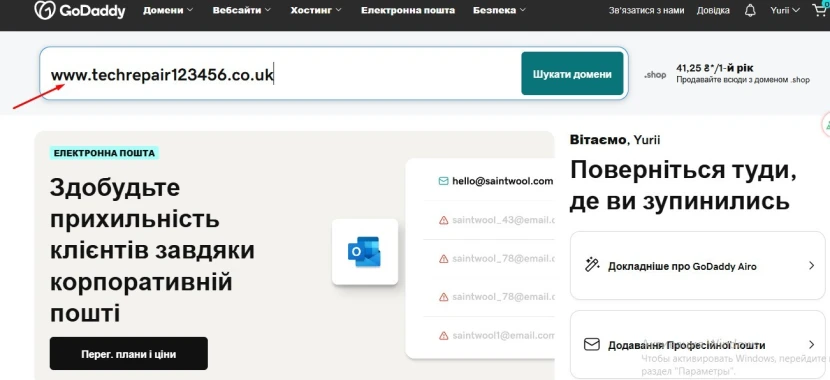Expand the Хостинг menu
The height and width of the screenshot is (380, 830).
click(316, 10)
